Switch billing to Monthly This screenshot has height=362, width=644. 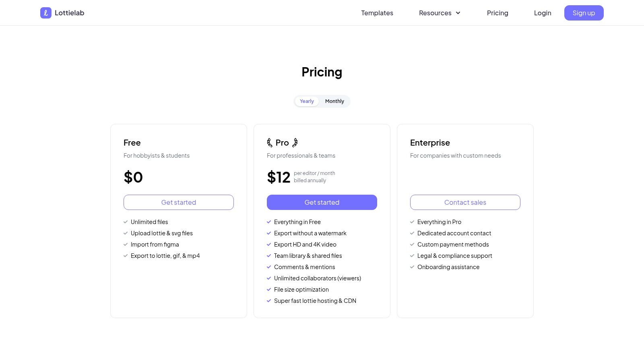[334, 101]
